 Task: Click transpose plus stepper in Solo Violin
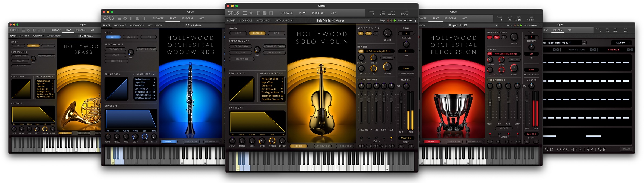412,33
